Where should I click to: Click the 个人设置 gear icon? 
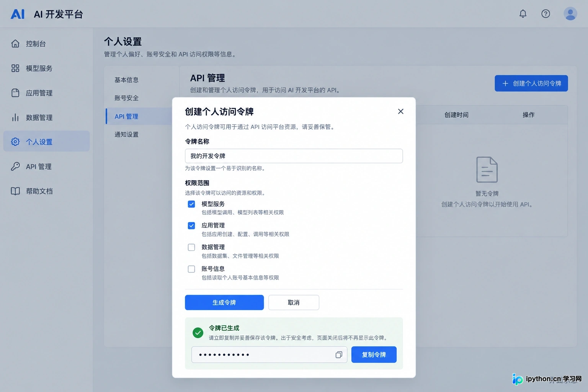[x=15, y=142]
